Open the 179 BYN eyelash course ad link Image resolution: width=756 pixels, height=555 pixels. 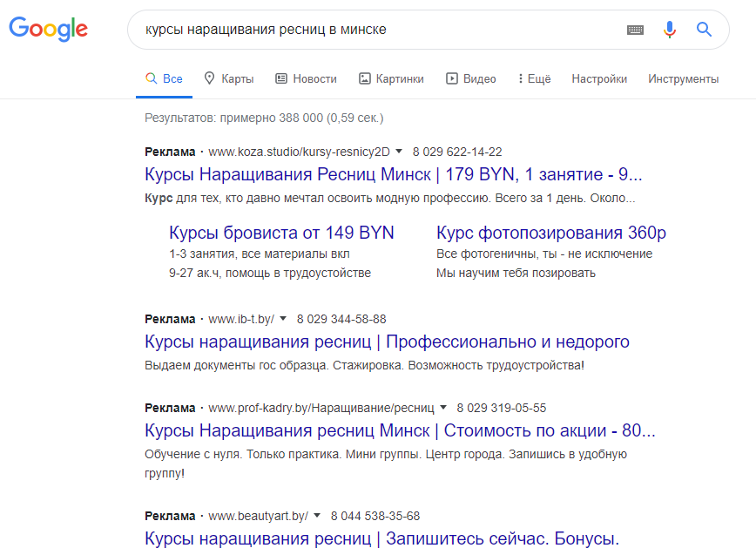[394, 174]
